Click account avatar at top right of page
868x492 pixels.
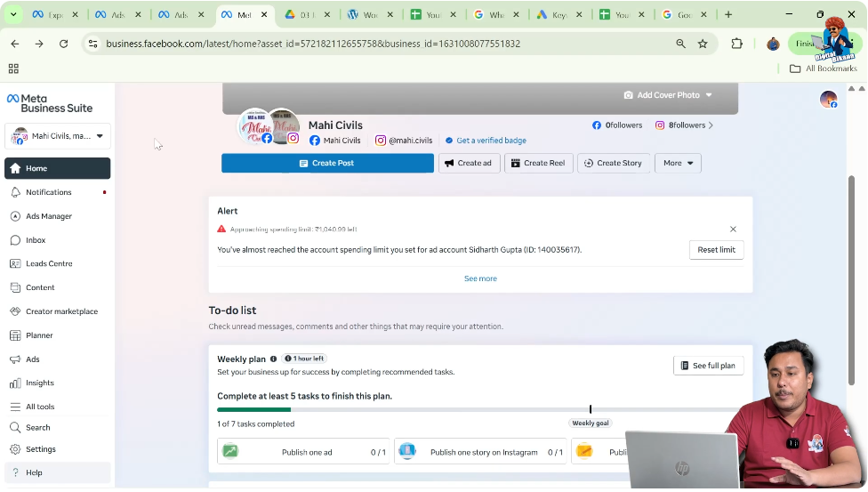click(x=828, y=100)
